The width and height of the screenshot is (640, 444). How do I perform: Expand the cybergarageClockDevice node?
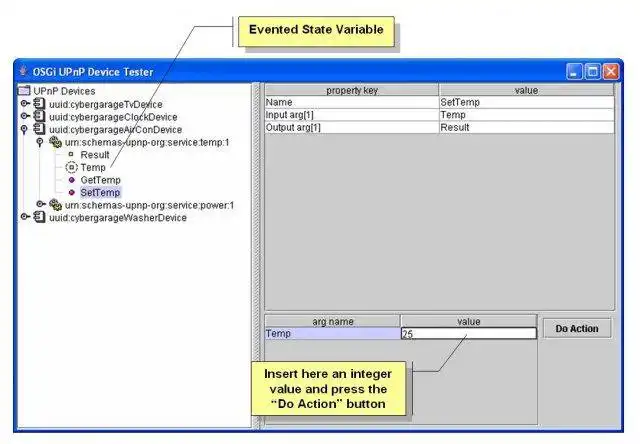(x=25, y=116)
